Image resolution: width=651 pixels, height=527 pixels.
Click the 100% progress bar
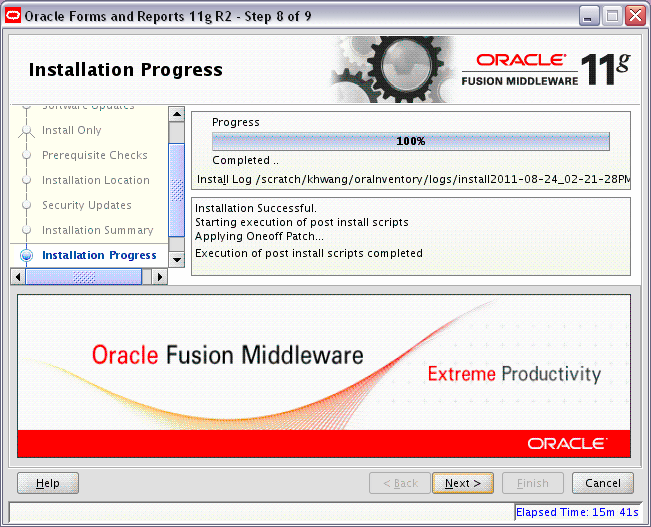411,141
